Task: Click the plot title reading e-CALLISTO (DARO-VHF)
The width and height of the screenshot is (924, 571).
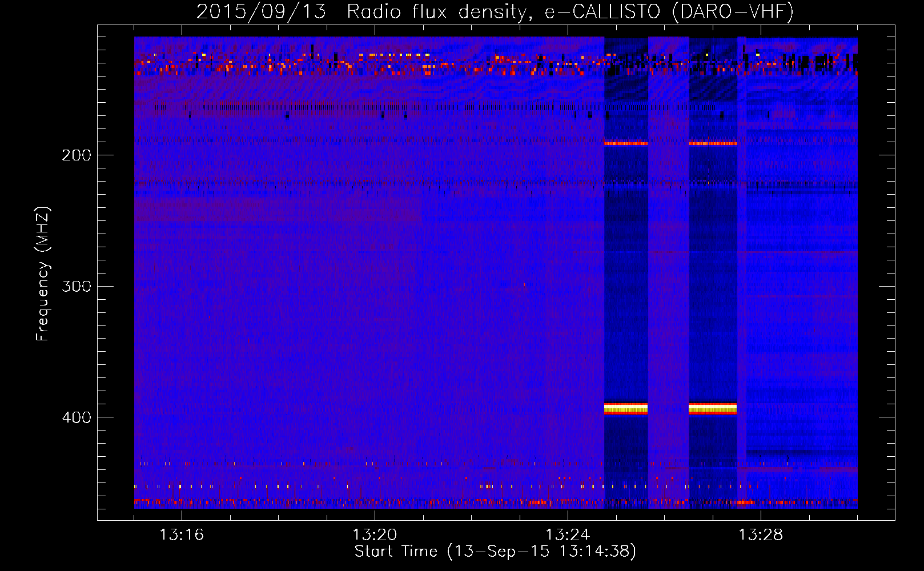Action: pyautogui.click(x=495, y=11)
